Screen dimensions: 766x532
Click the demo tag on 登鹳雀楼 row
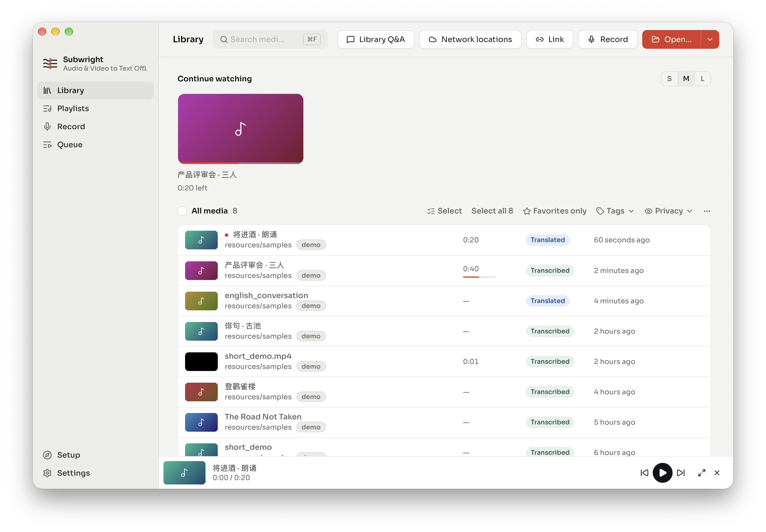point(311,397)
